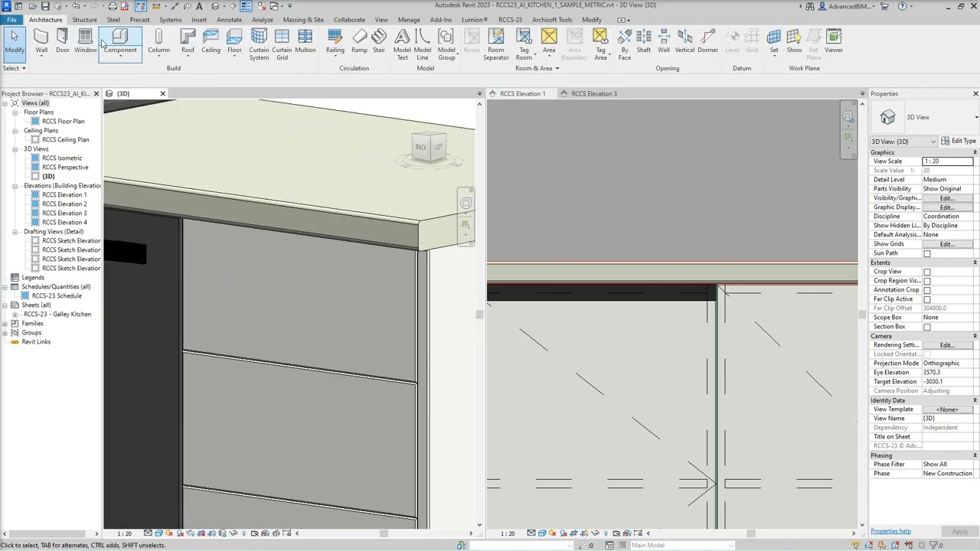980x551 pixels.
Task: Switch to the Structure ribbon tab
Action: point(84,20)
